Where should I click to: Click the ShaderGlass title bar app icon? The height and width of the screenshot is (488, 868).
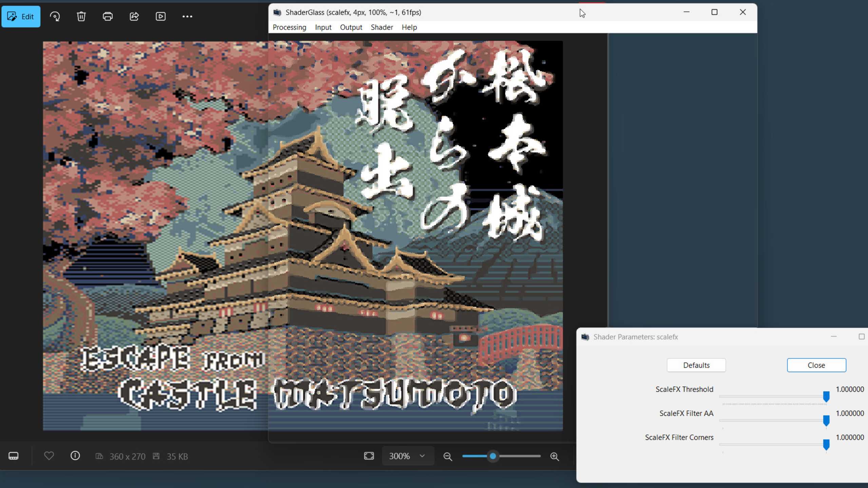click(277, 13)
